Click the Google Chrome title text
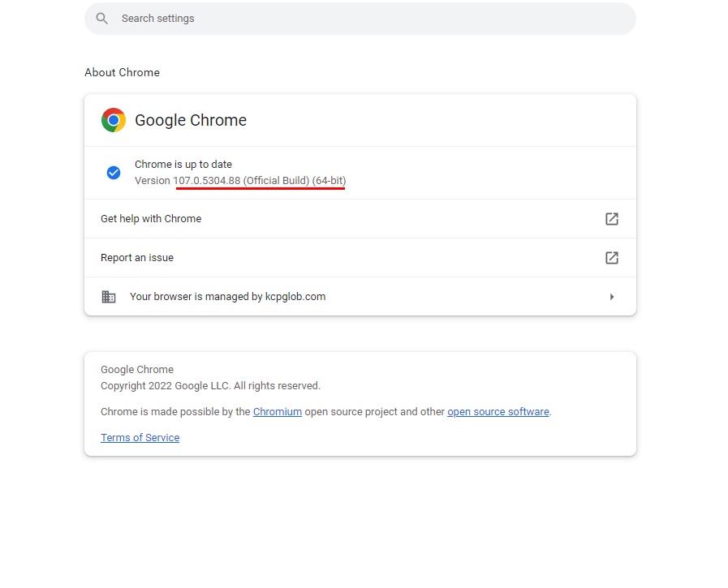Screen dimensions: 728x588 (191, 120)
